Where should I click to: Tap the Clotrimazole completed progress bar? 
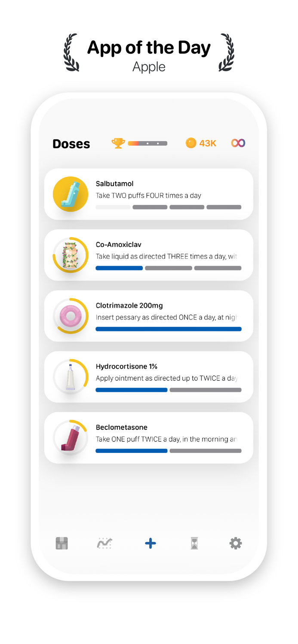[x=168, y=329]
